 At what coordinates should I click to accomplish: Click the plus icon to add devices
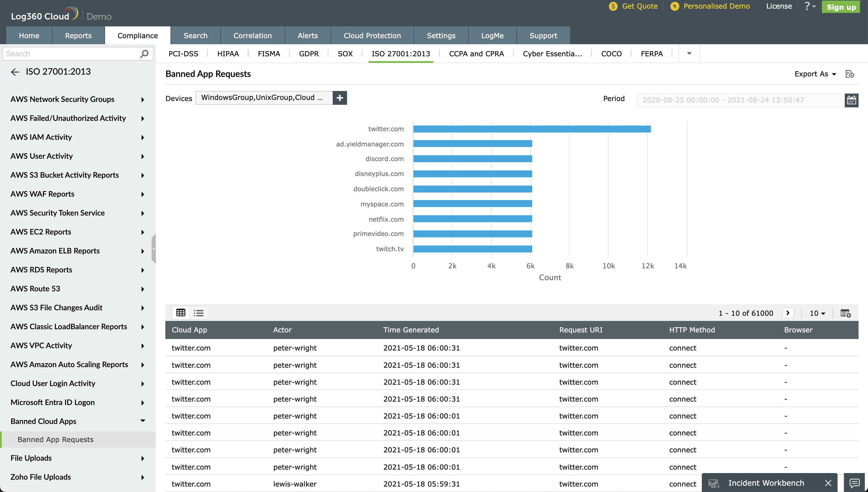(340, 98)
